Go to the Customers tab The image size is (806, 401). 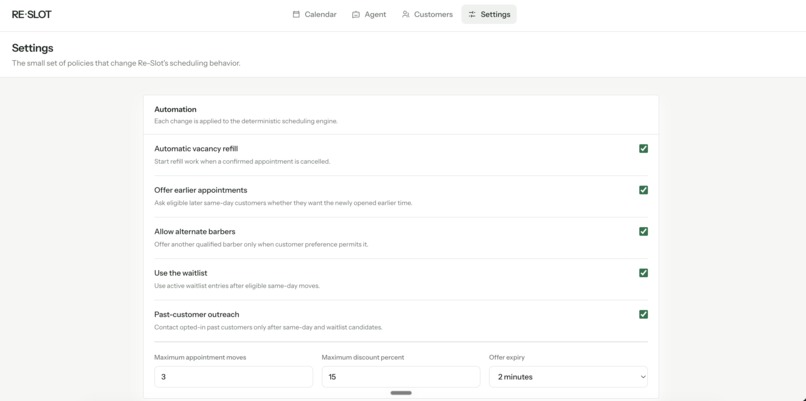(427, 14)
